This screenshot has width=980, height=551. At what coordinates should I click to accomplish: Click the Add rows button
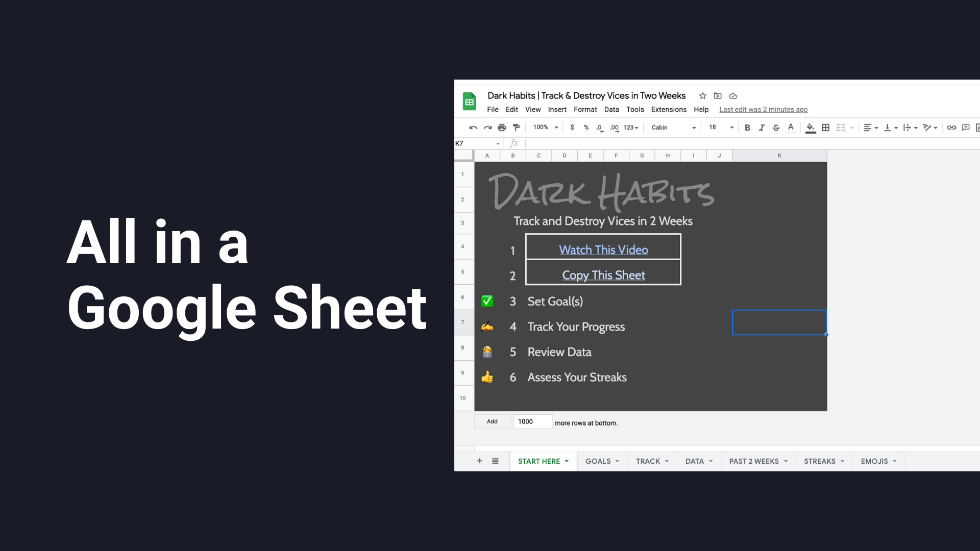[x=492, y=421]
